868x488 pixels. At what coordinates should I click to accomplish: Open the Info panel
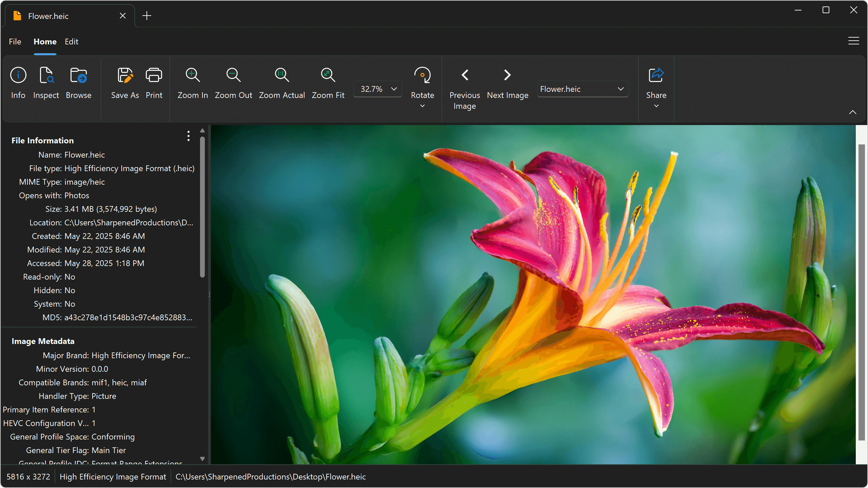click(18, 83)
